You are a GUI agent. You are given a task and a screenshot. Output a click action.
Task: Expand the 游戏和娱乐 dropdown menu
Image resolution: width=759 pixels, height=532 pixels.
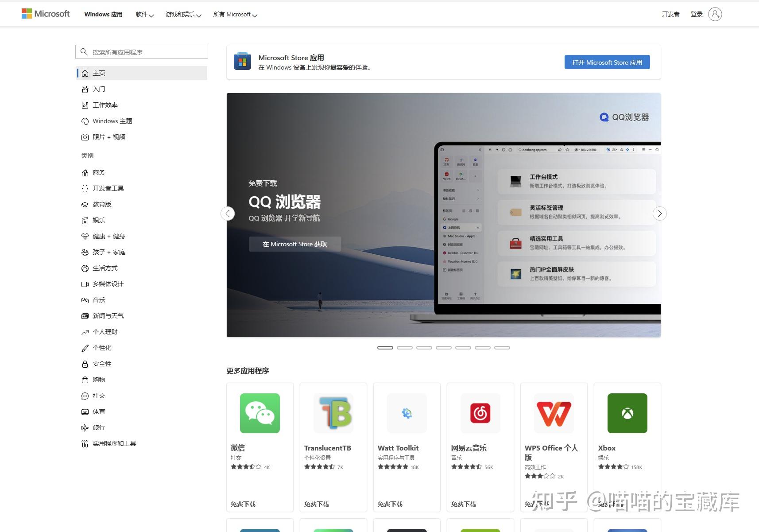coord(183,15)
